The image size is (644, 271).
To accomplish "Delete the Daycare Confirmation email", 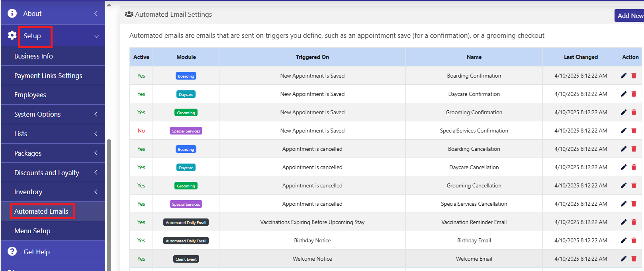I will (x=634, y=94).
